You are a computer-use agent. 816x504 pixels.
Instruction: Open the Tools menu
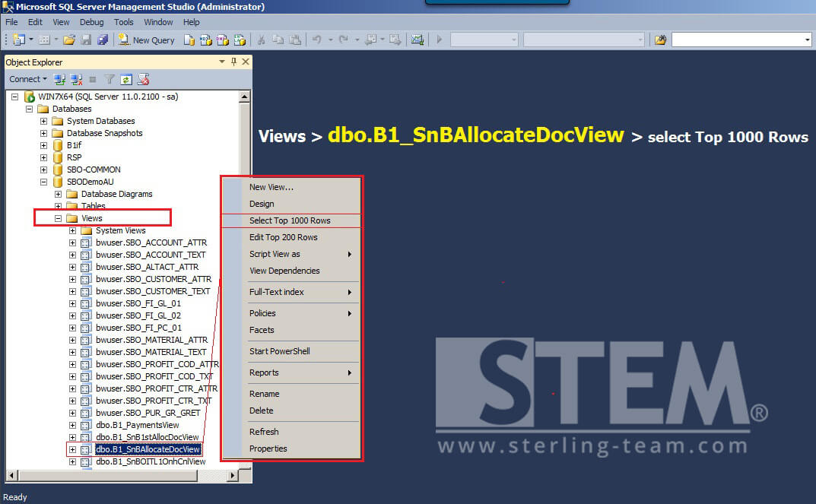coord(124,22)
